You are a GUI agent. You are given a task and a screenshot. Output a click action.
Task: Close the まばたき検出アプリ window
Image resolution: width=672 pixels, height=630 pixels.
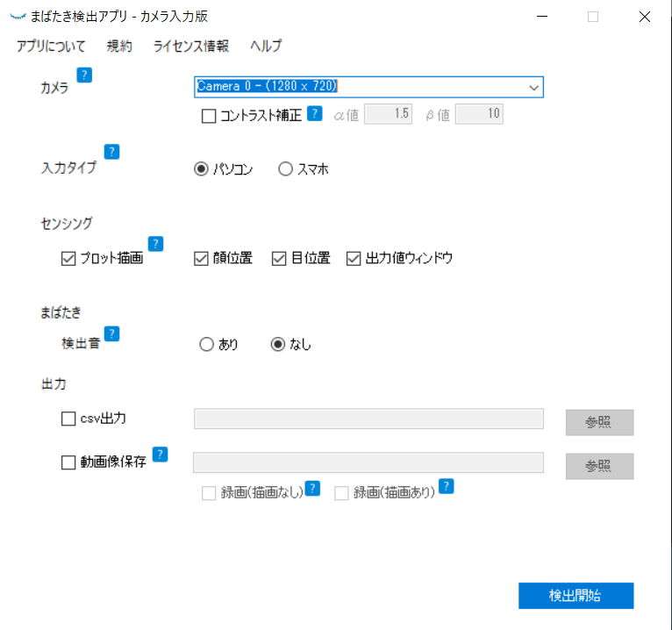click(645, 17)
